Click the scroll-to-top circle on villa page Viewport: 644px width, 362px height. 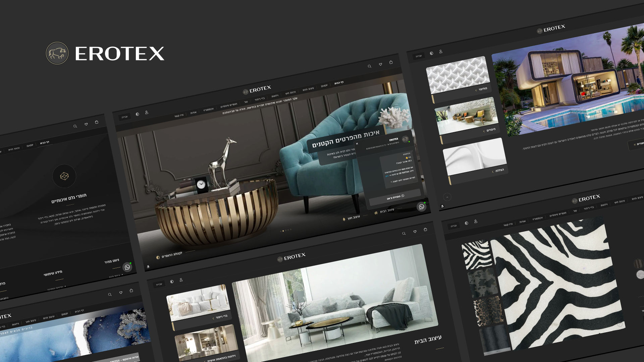[447, 197]
